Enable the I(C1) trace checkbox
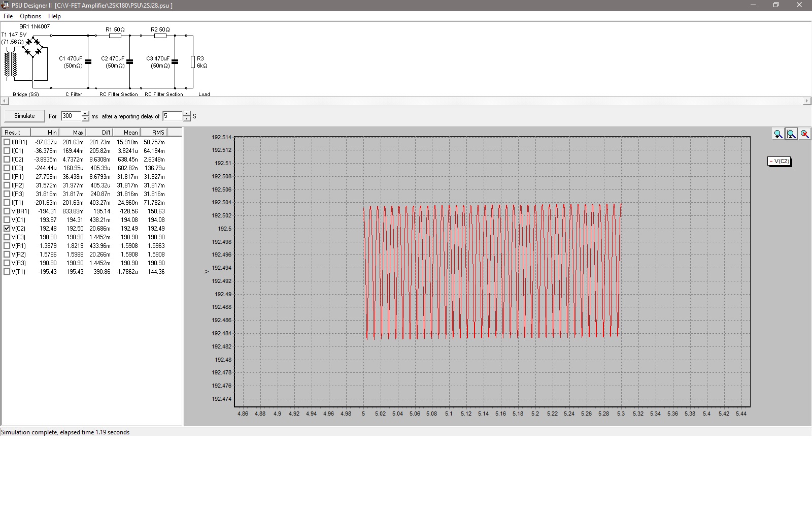This screenshot has width=812, height=508. 7,151
